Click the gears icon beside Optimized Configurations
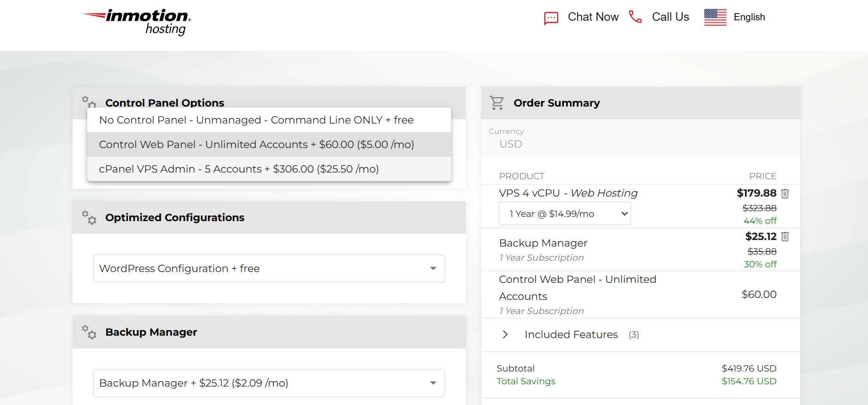This screenshot has height=405, width=868. (89, 217)
